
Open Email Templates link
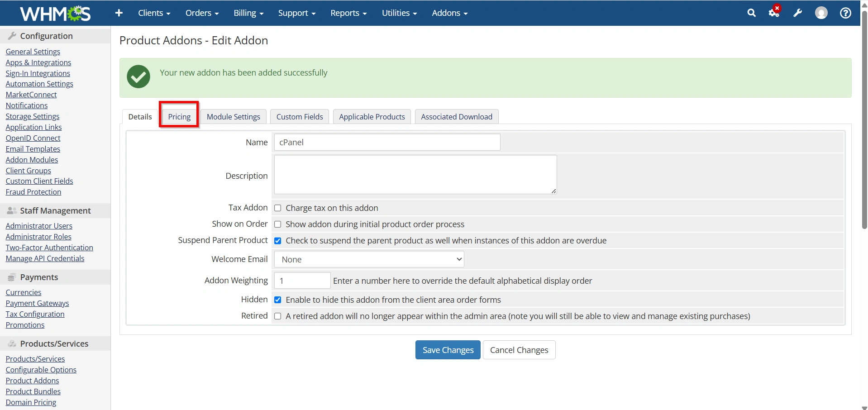33,149
